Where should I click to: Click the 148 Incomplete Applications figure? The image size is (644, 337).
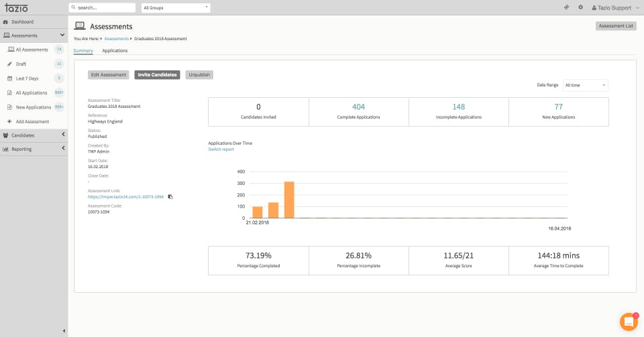(x=458, y=107)
